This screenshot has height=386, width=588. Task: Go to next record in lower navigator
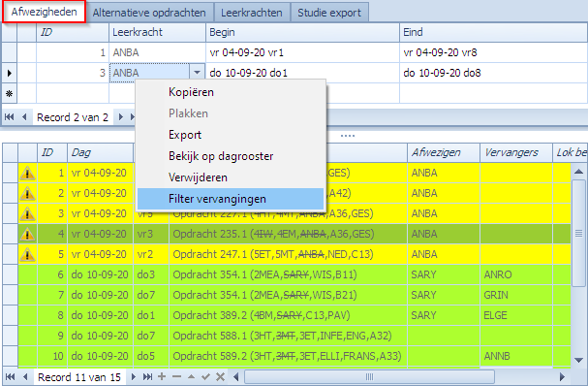click(x=133, y=376)
